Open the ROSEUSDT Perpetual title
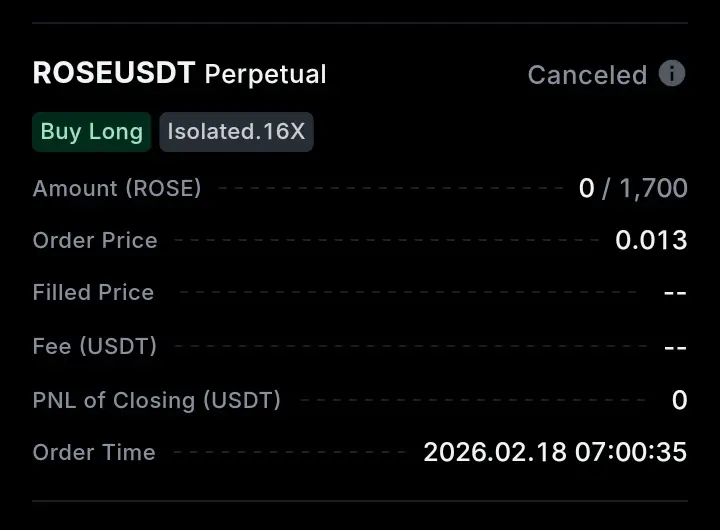 [x=180, y=73]
